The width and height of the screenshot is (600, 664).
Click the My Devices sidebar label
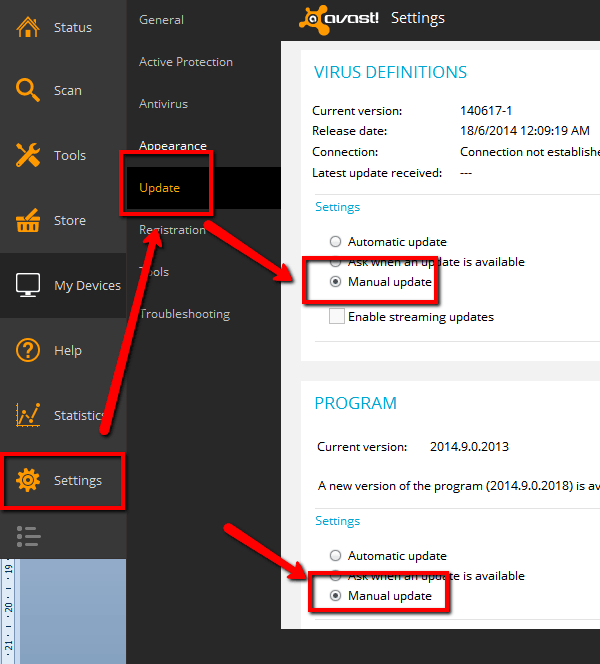pos(88,286)
